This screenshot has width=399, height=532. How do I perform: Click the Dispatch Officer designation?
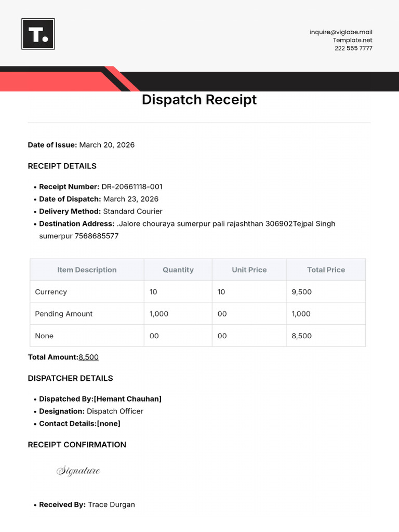[x=115, y=411]
